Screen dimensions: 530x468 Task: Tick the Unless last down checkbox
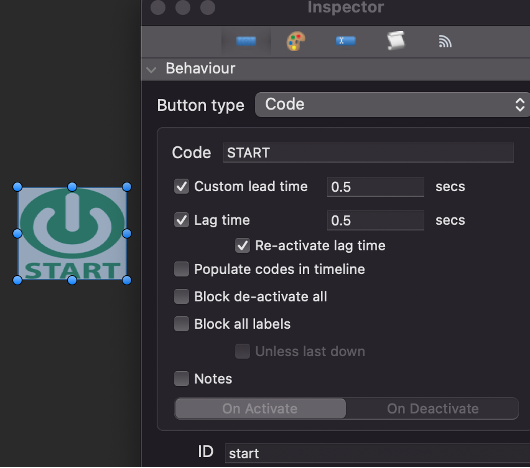click(243, 351)
